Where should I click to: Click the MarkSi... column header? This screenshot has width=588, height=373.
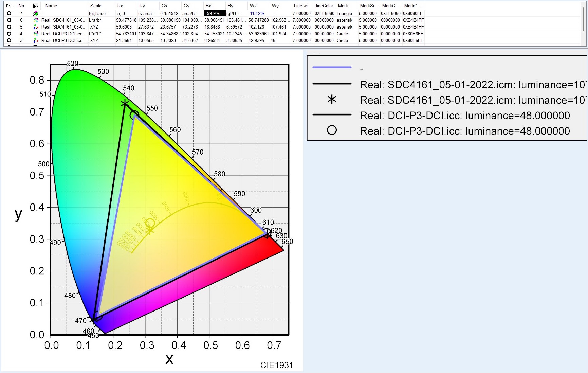(369, 6)
